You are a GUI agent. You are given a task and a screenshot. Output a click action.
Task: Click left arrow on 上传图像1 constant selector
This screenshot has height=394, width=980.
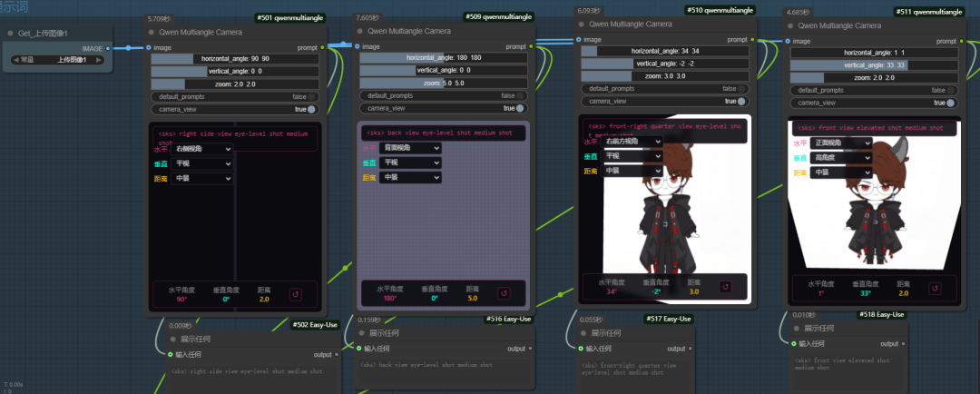coord(15,60)
